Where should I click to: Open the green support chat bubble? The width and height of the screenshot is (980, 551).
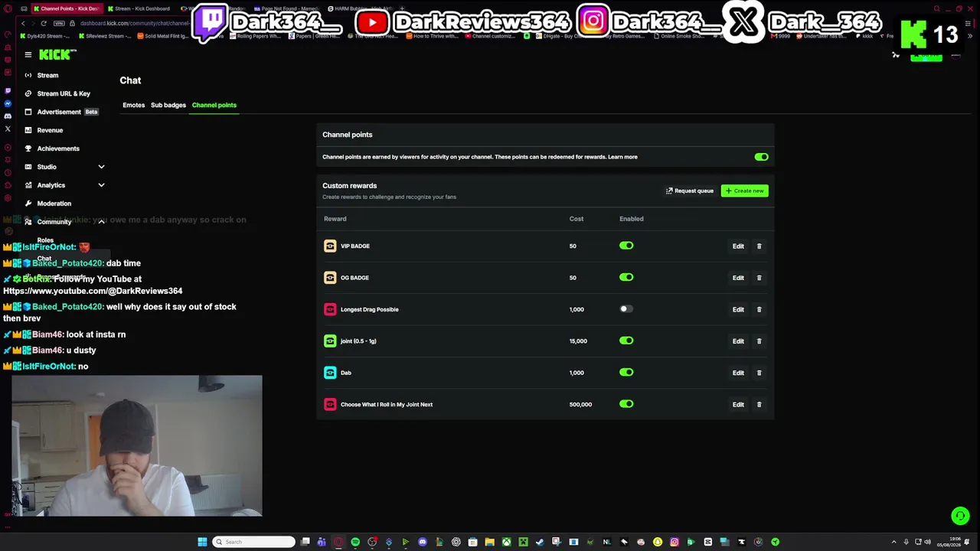[x=960, y=516]
